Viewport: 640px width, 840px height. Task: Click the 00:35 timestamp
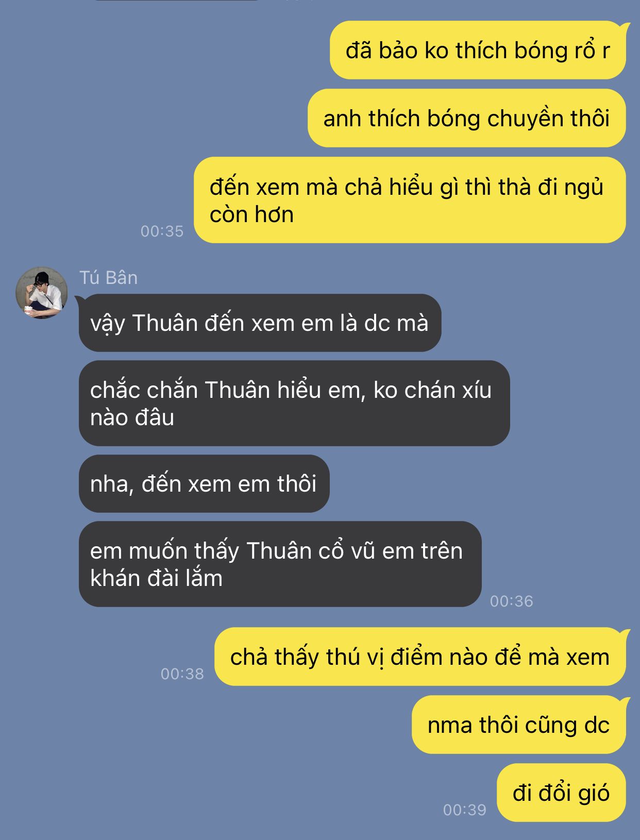(162, 231)
